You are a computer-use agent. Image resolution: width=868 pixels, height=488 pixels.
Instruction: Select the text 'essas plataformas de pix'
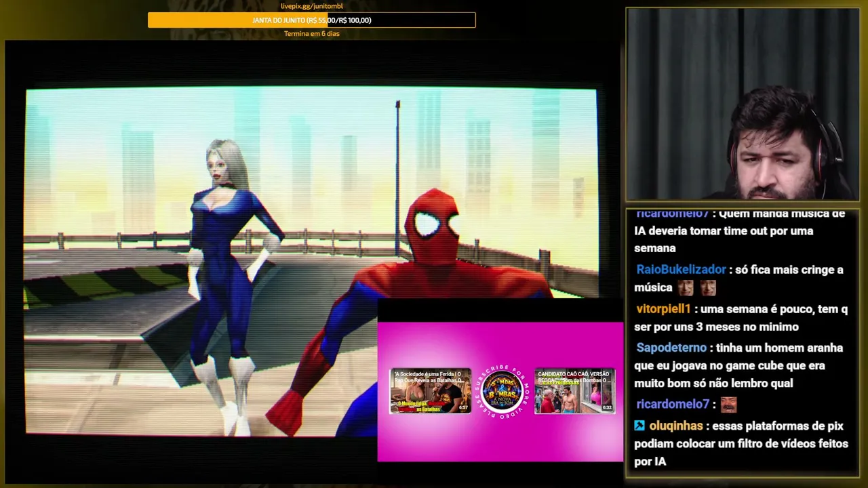(x=777, y=426)
